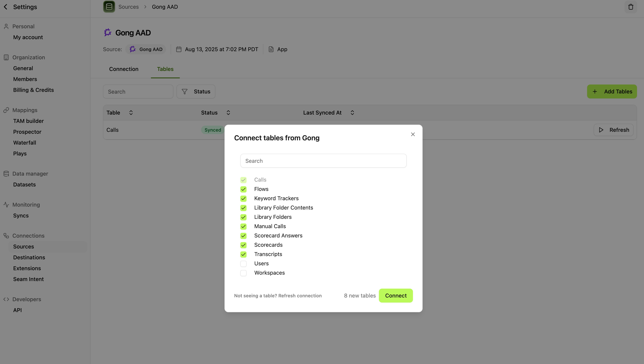
Task: Uncheck the Transcripts table checkbox
Action: tap(243, 254)
